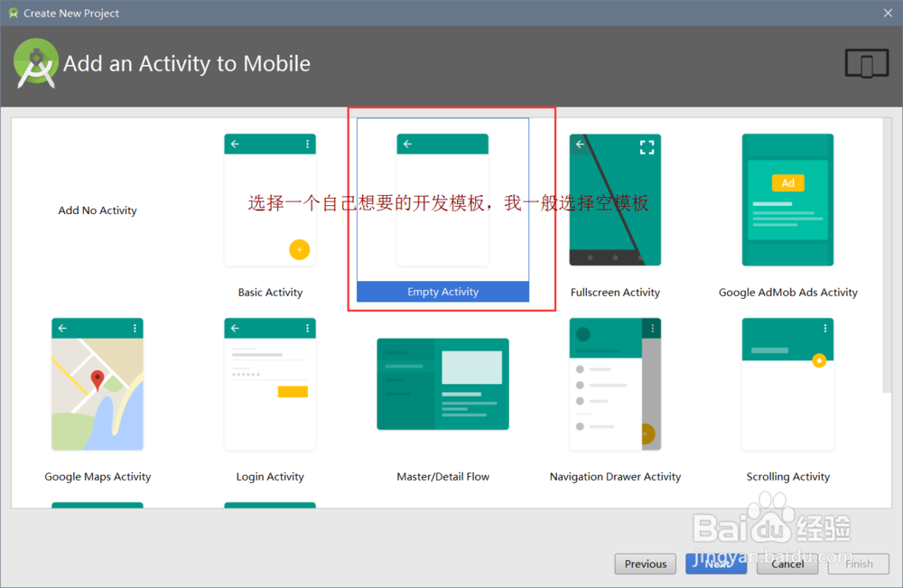This screenshot has height=588, width=903.
Task: Cancel the new project wizard
Action: click(787, 564)
